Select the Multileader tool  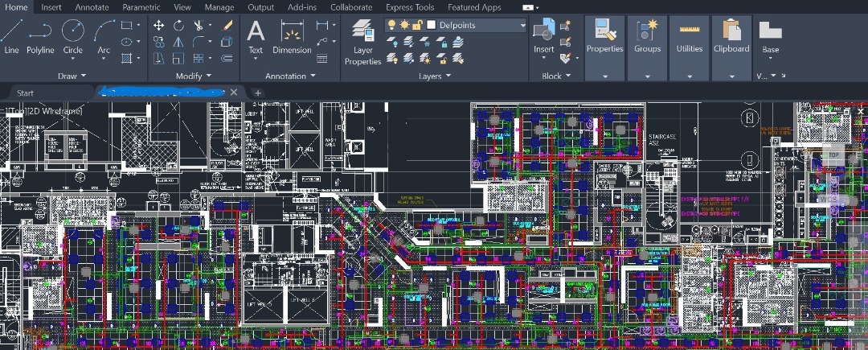click(322, 42)
